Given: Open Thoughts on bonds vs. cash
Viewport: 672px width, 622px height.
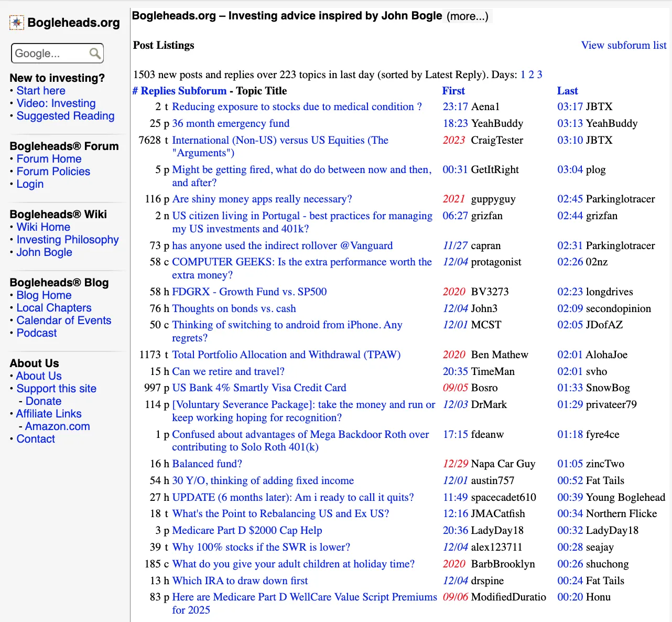Looking at the screenshot, I should pyautogui.click(x=234, y=308).
